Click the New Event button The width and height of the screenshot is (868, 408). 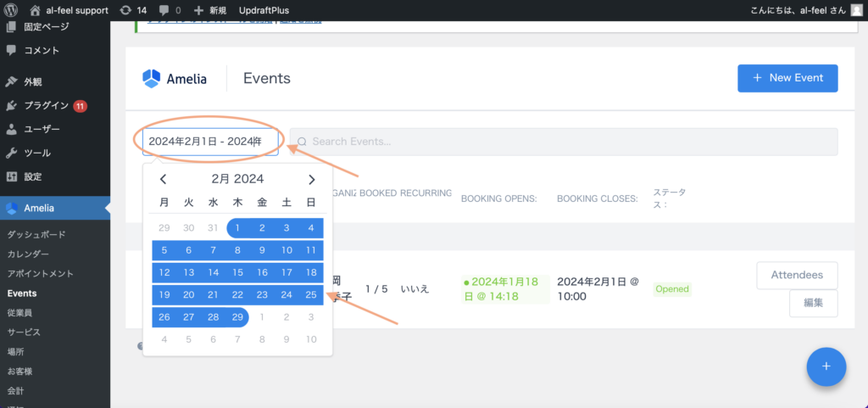coord(787,78)
